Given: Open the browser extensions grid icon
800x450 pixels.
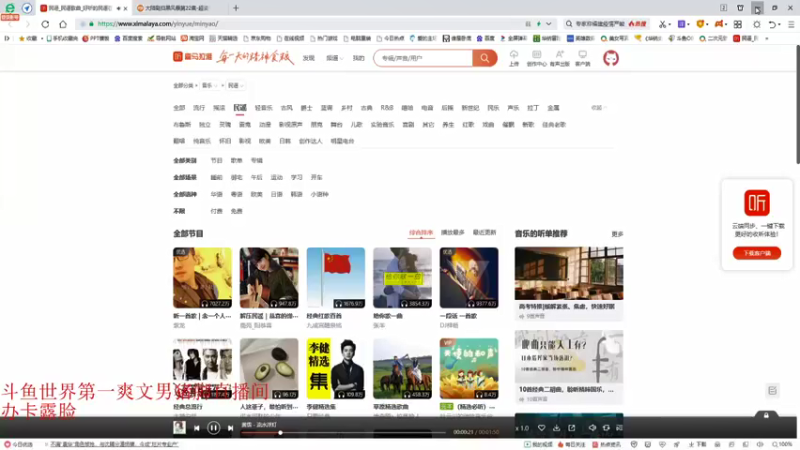Looking at the screenshot, I should click(738, 24).
